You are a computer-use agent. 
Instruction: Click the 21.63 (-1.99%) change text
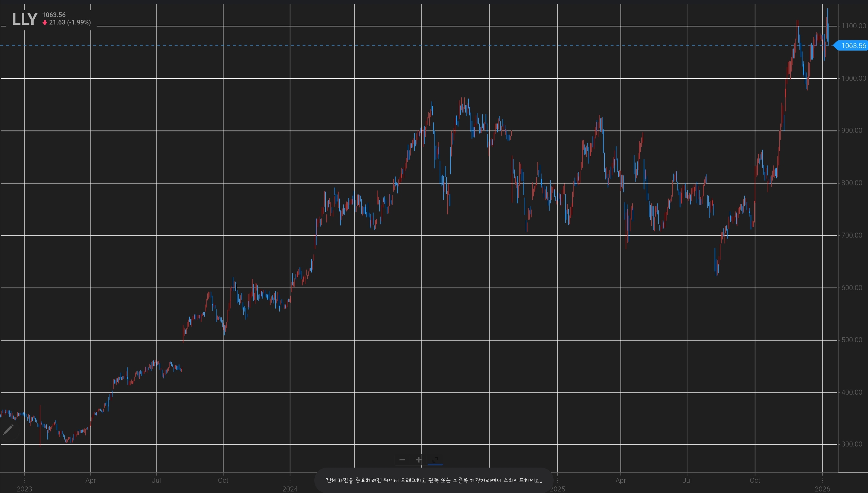point(70,22)
